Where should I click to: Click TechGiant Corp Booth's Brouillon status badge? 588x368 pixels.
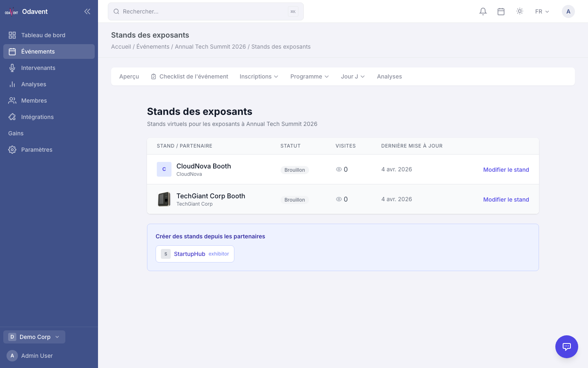click(x=294, y=200)
